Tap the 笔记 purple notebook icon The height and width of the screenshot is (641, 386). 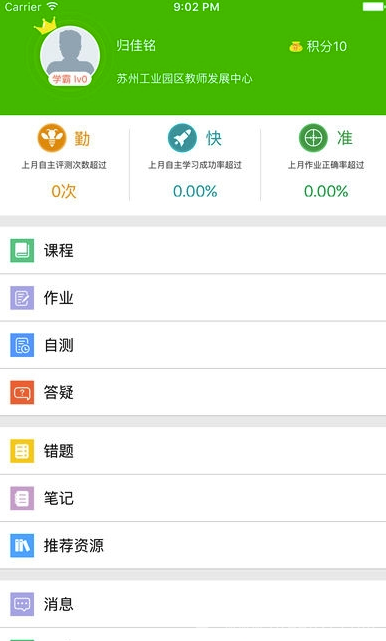pyautogui.click(x=22, y=498)
